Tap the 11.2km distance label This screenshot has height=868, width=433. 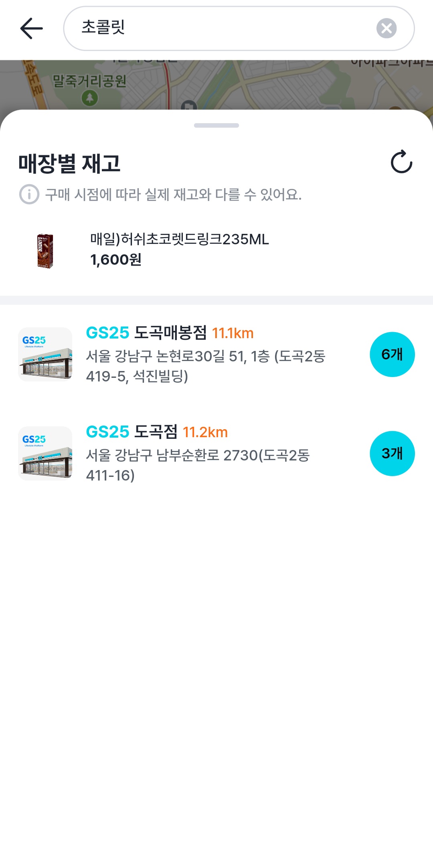205,432
